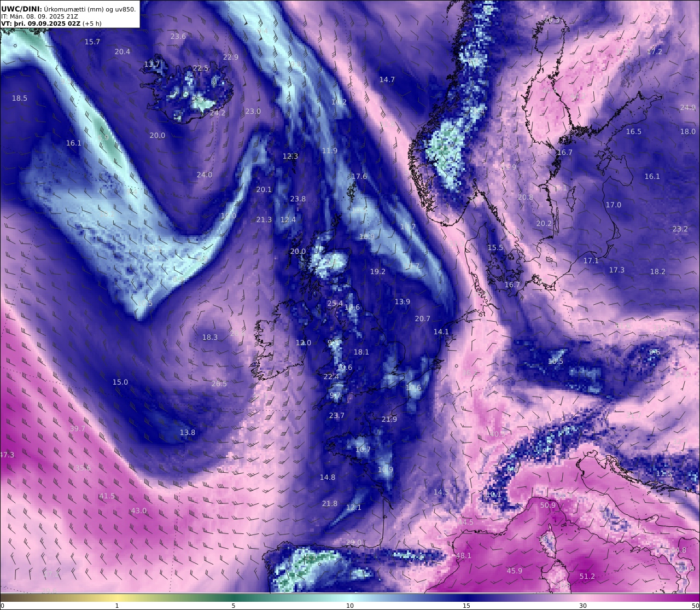This screenshot has height=610, width=700.
Task: Click the 21.9 value in English Channel
Action: point(389,420)
